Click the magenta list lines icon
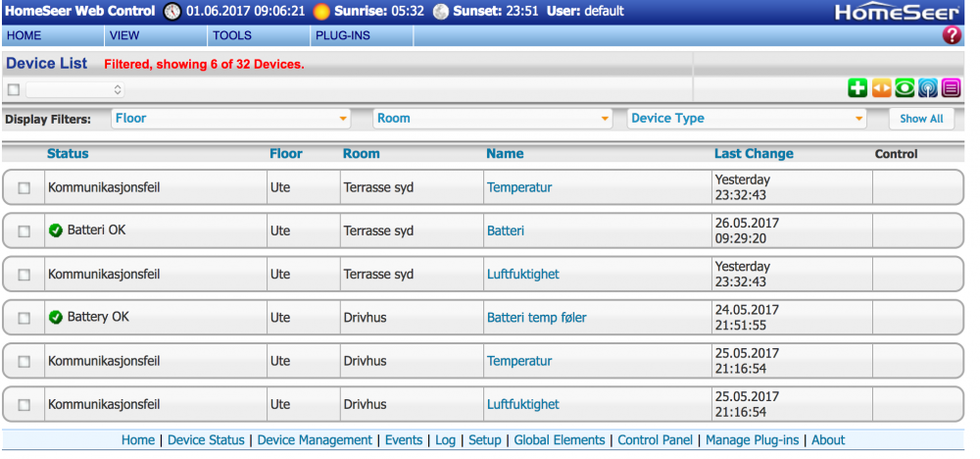Screen dimensions: 980x459 click(x=951, y=88)
